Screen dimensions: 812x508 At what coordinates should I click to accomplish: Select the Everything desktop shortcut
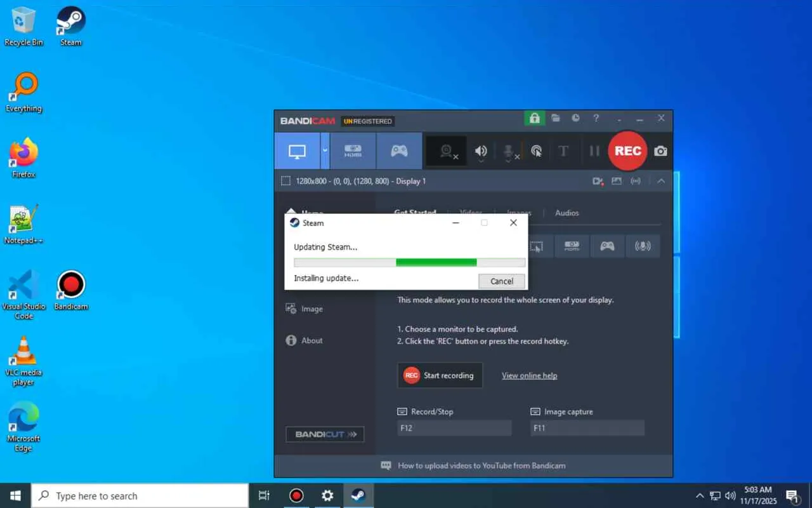[x=24, y=93]
